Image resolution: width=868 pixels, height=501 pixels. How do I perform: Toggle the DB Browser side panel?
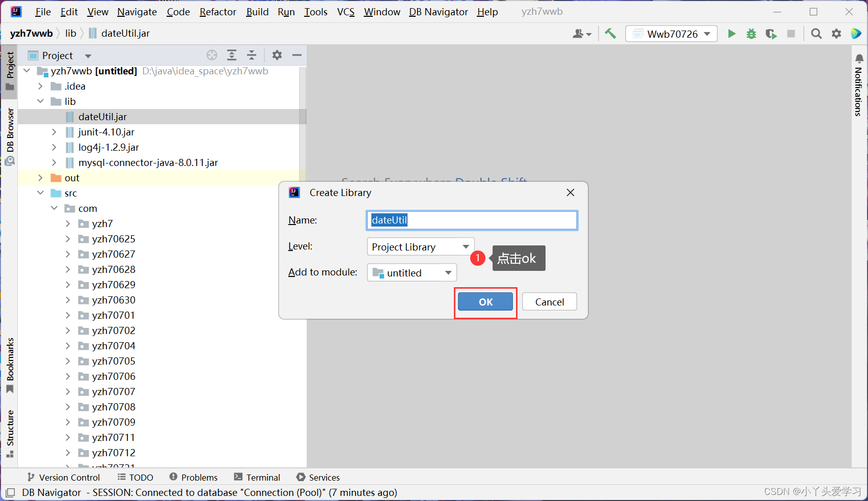pyautogui.click(x=10, y=136)
